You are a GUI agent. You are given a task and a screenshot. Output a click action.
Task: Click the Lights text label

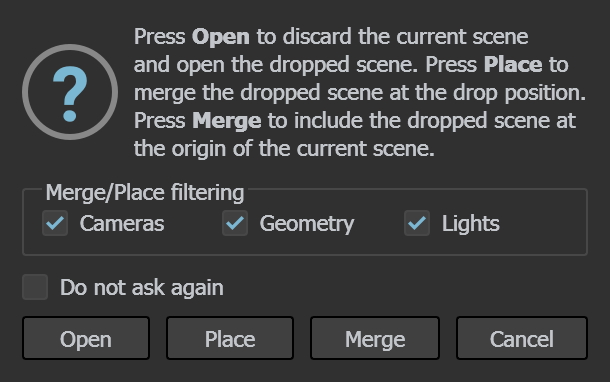pyautogui.click(x=471, y=224)
